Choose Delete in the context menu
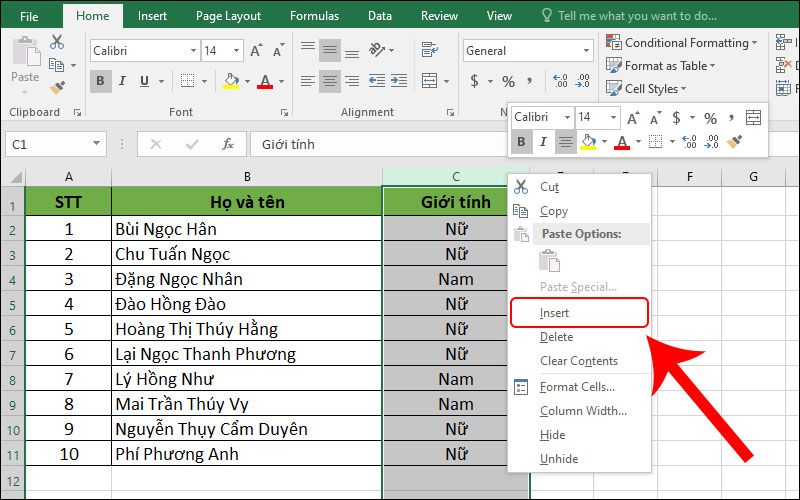Screen dimensions: 800x500 pyautogui.click(x=580, y=337)
